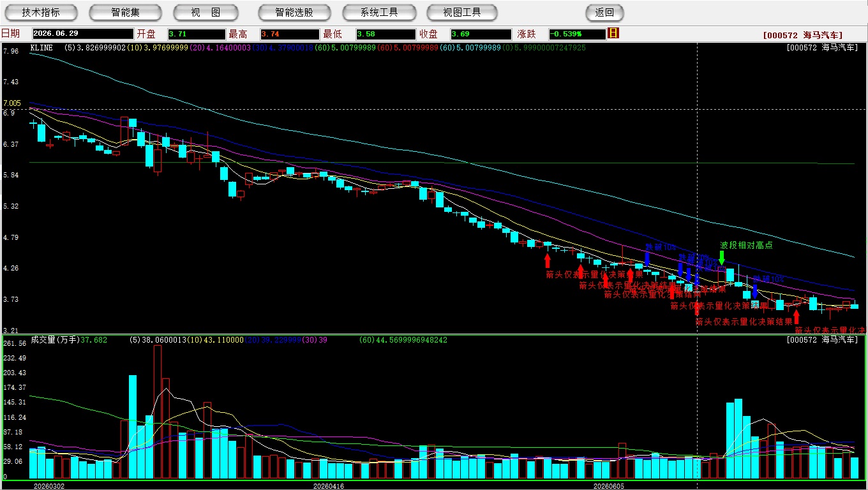Click the date field 2026.06.29
The height and width of the screenshot is (490, 868).
[83, 34]
